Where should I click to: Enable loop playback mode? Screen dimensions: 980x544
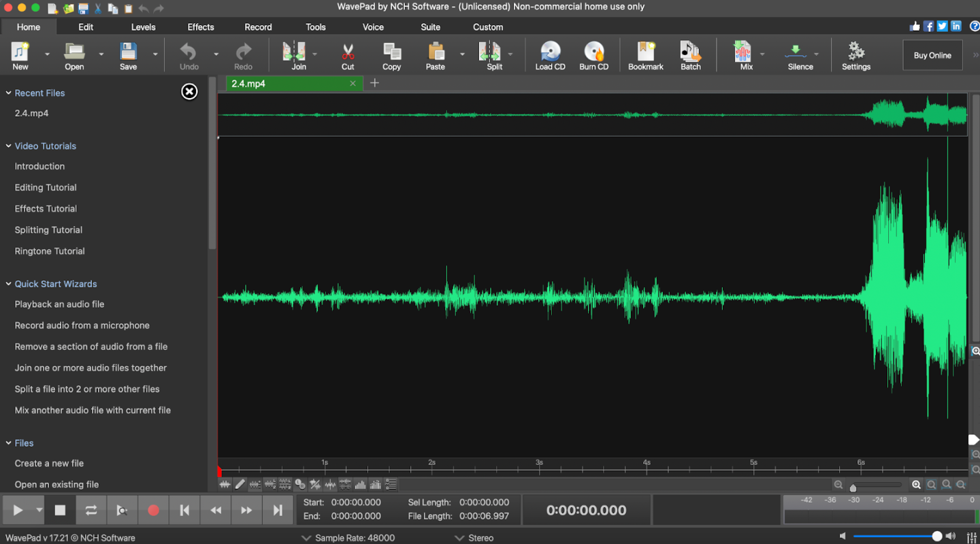point(91,509)
